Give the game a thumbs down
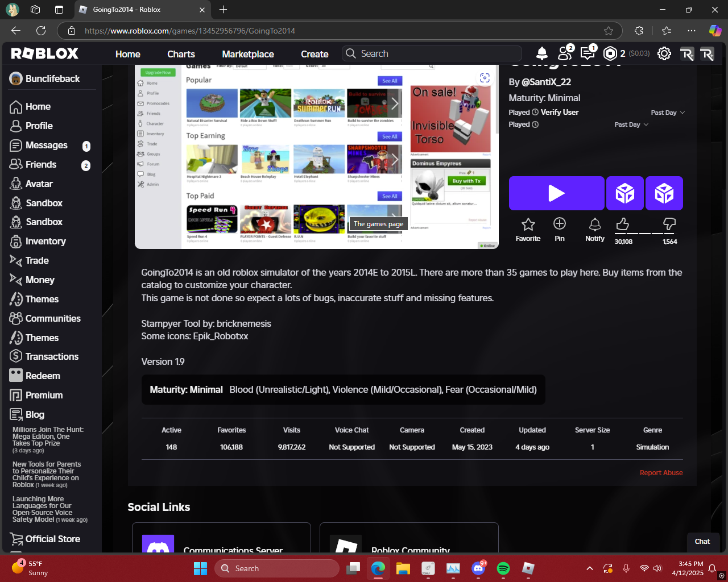Image resolution: width=728 pixels, height=582 pixels. tap(669, 225)
